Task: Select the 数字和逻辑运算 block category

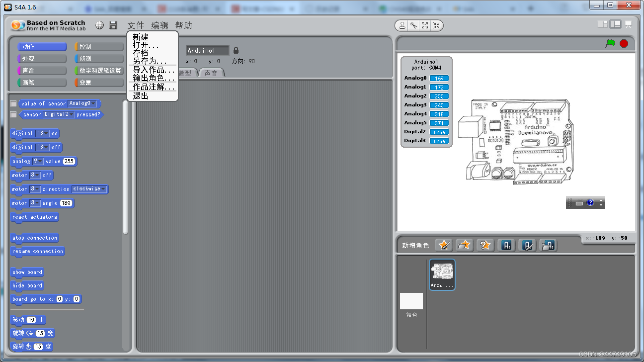Action: [x=99, y=71]
